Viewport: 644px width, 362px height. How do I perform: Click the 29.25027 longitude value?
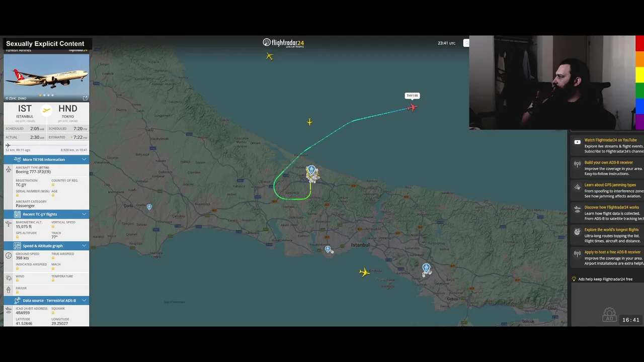59,323
